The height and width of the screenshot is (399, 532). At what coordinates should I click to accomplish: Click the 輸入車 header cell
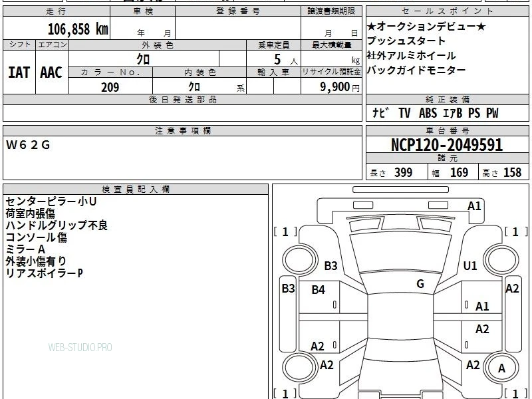(273, 72)
